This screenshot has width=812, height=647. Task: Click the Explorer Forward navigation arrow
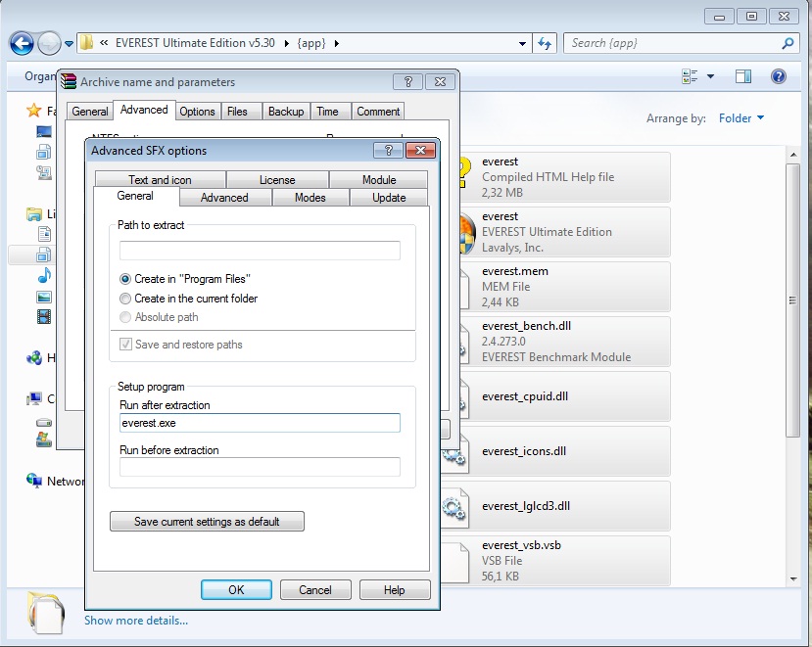(50, 43)
